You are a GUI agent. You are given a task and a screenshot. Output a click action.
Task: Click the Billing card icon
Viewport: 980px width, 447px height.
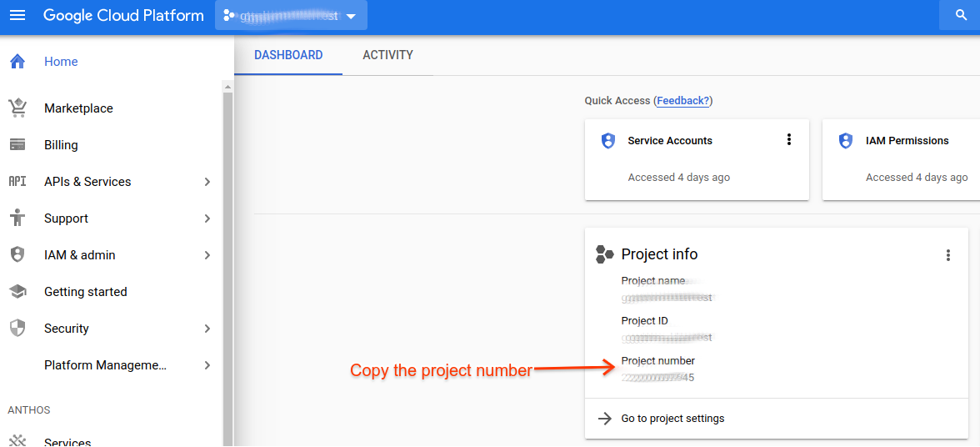click(17, 145)
